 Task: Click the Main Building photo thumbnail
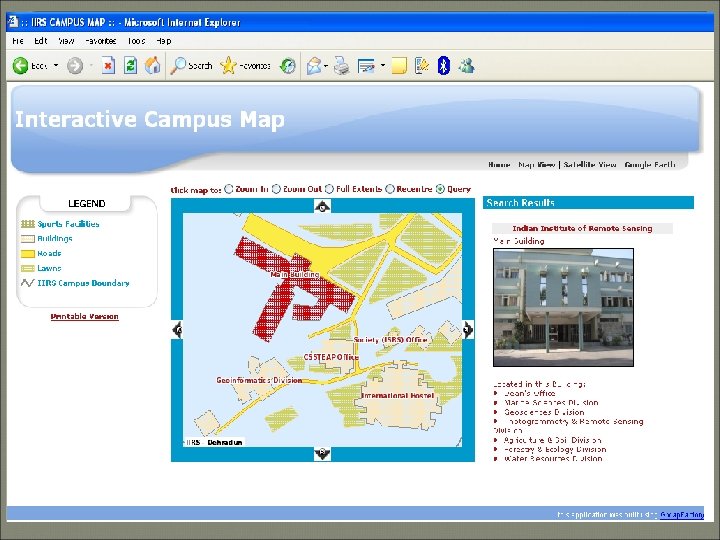(x=563, y=307)
